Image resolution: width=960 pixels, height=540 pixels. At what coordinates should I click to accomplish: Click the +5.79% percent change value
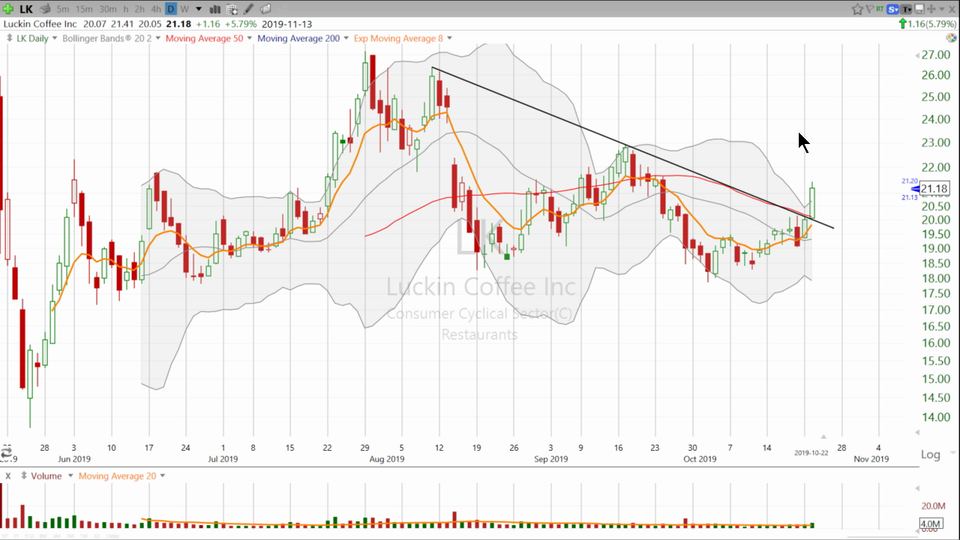pyautogui.click(x=241, y=24)
